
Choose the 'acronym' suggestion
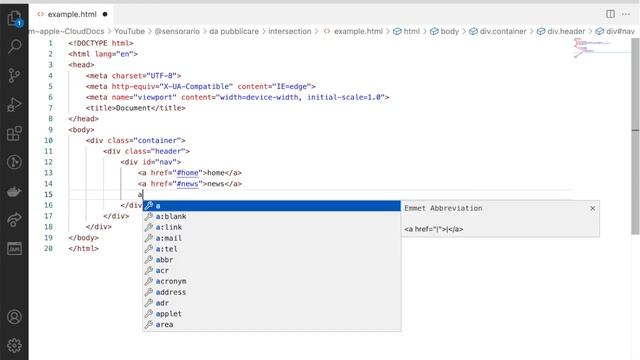click(272, 281)
